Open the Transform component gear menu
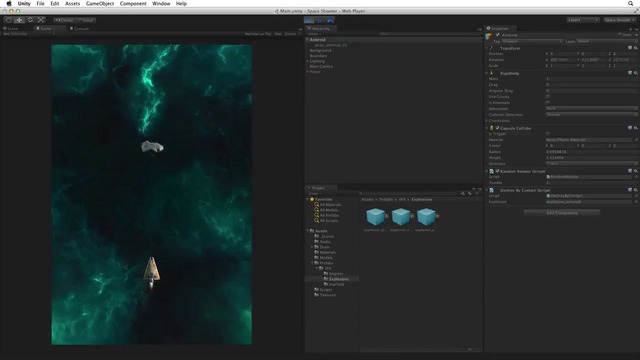Image resolution: width=640 pixels, height=360 pixels. 636,48
